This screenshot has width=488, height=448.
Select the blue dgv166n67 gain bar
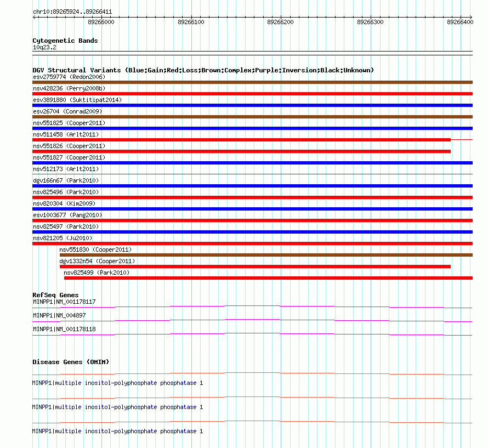tap(252, 186)
